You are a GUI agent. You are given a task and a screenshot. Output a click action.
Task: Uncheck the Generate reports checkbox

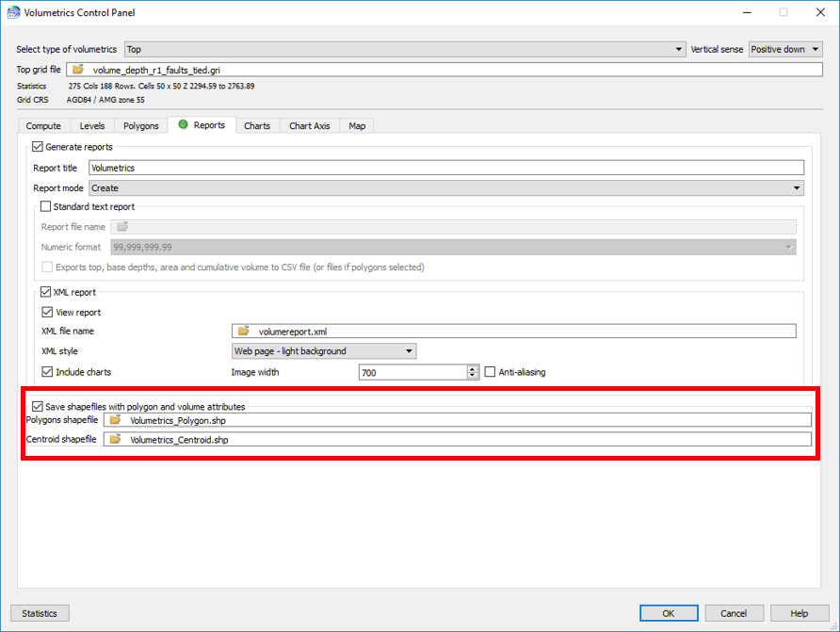(38, 147)
